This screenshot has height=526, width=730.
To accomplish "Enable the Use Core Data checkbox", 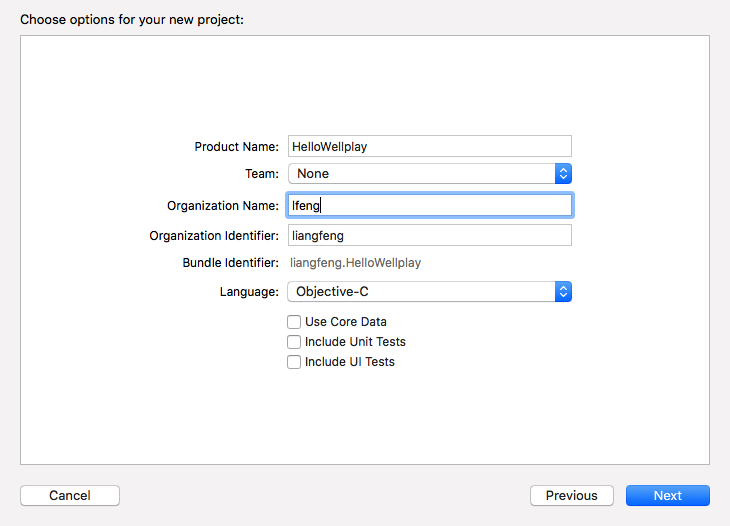I will 294,322.
